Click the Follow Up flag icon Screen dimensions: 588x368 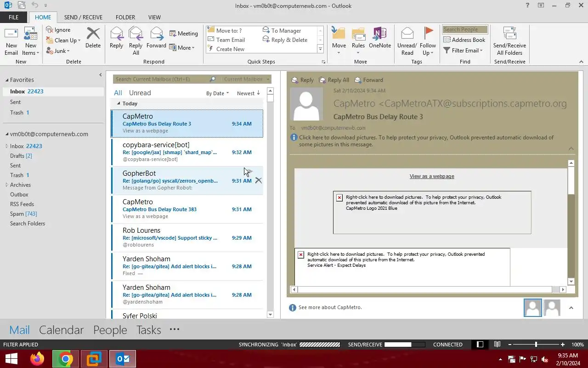[x=428, y=33]
